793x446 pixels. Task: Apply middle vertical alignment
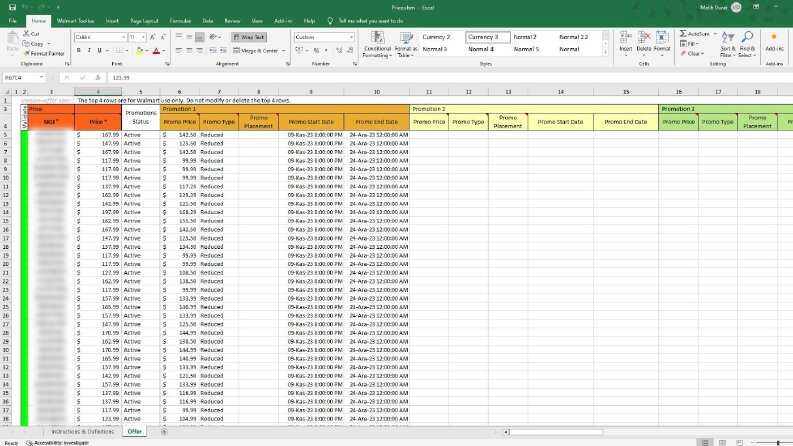pos(189,37)
